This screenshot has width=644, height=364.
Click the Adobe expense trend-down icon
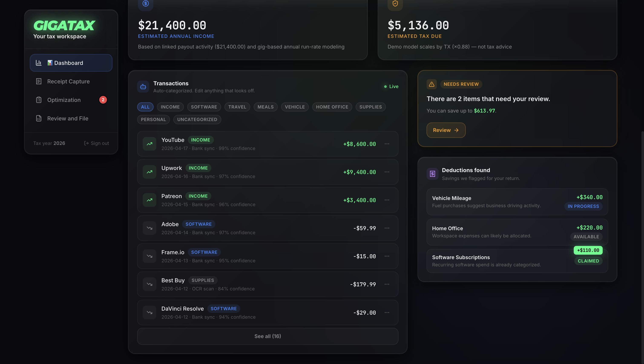(149, 228)
